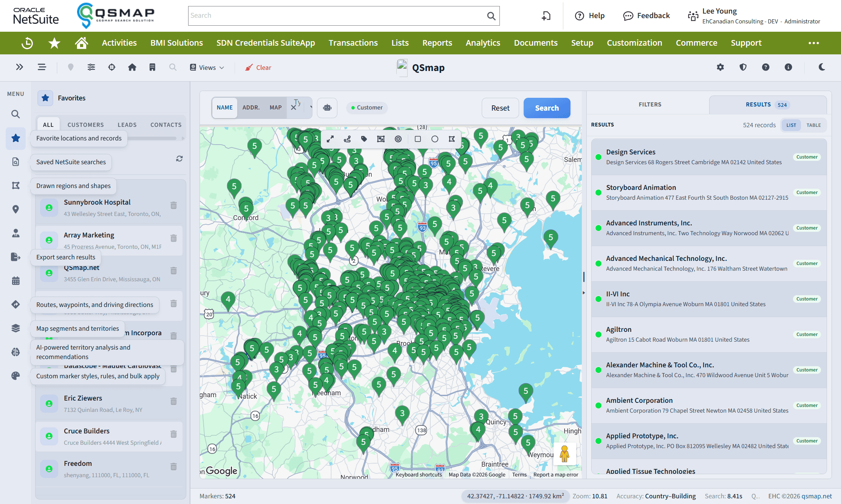The image size is (841, 504).
Task: Select the circle draw tool on map
Action: pos(435,139)
